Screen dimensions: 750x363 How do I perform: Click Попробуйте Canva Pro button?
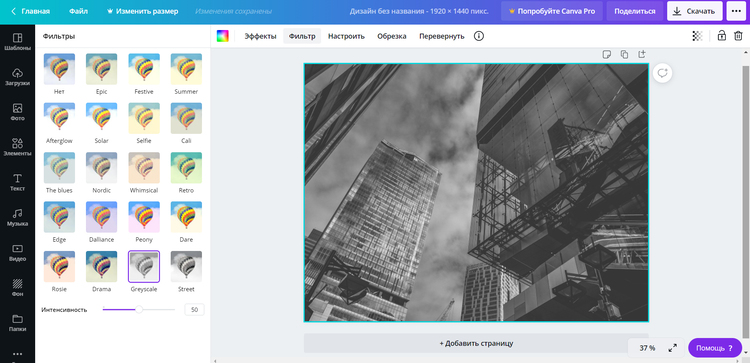tap(552, 11)
